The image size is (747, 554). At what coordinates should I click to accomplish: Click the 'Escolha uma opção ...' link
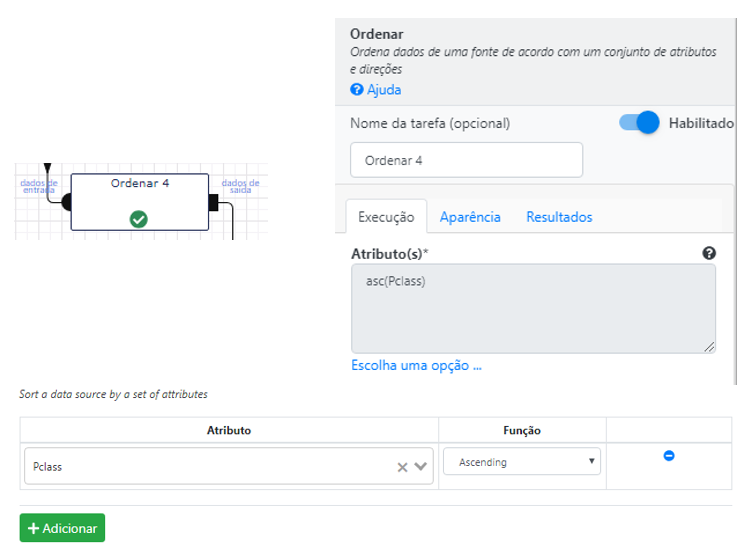point(416,365)
